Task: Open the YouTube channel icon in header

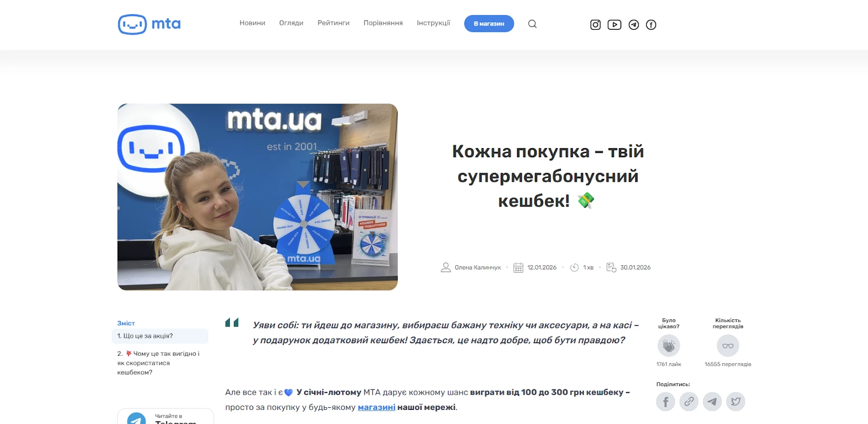Action: pos(614,24)
